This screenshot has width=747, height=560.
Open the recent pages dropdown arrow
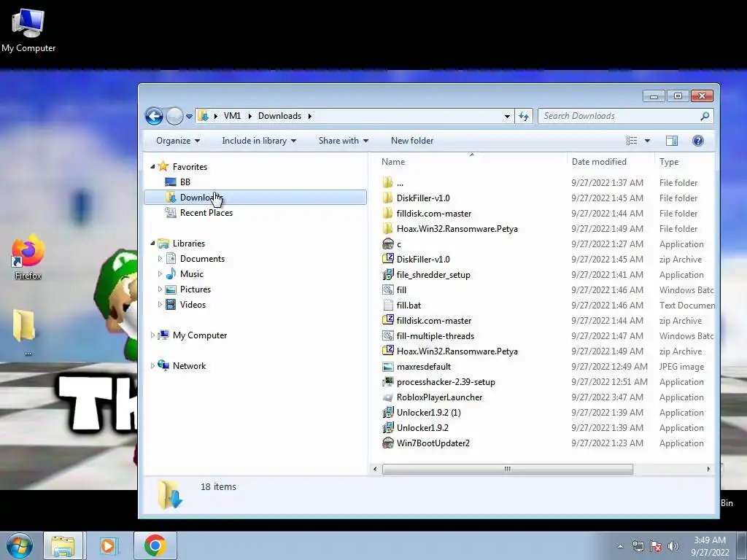(x=189, y=116)
